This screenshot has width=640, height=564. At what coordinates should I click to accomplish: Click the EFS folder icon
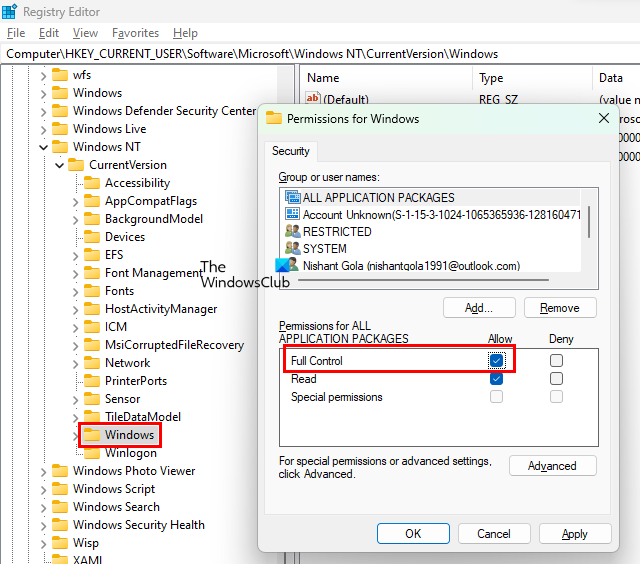(92, 255)
